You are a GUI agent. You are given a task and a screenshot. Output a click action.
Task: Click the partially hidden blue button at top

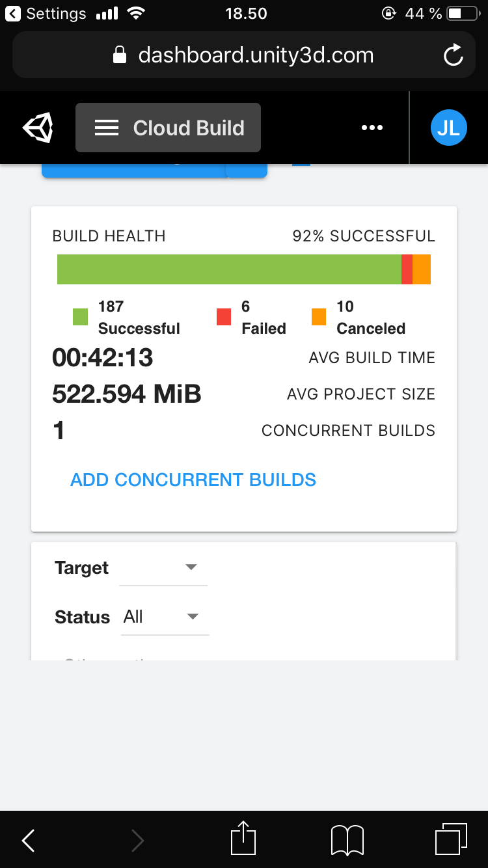point(133,170)
